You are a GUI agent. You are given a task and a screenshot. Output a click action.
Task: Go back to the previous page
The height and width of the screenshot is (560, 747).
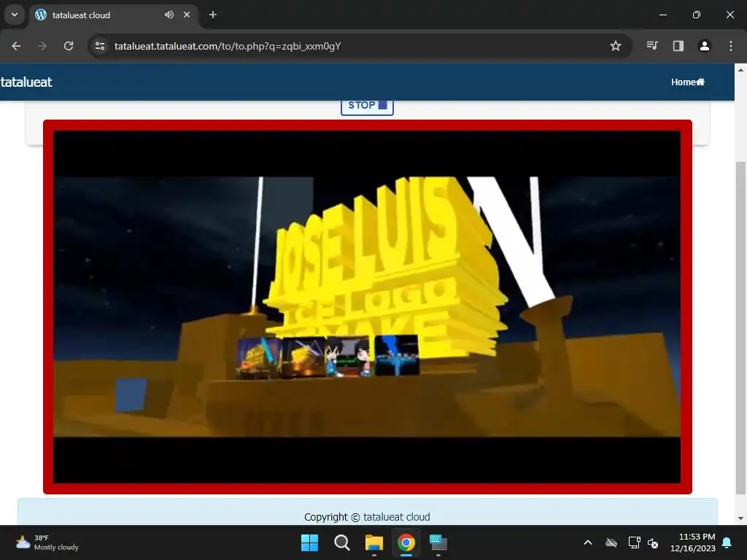click(16, 46)
